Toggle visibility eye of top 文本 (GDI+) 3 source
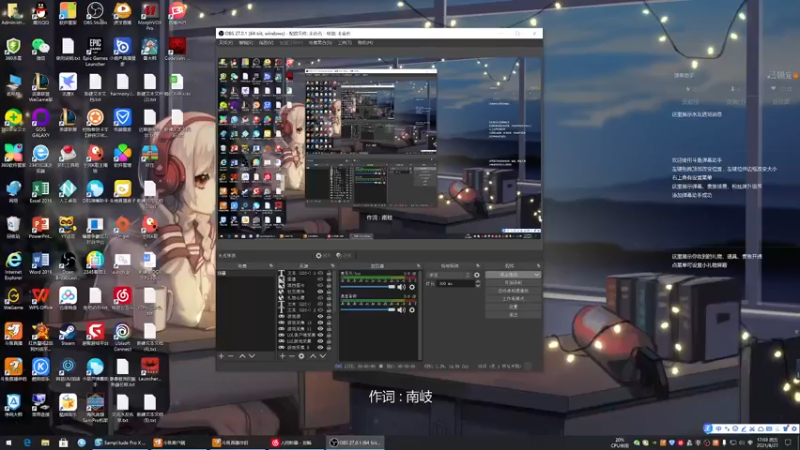The height and width of the screenshot is (450, 800). pyautogui.click(x=320, y=273)
